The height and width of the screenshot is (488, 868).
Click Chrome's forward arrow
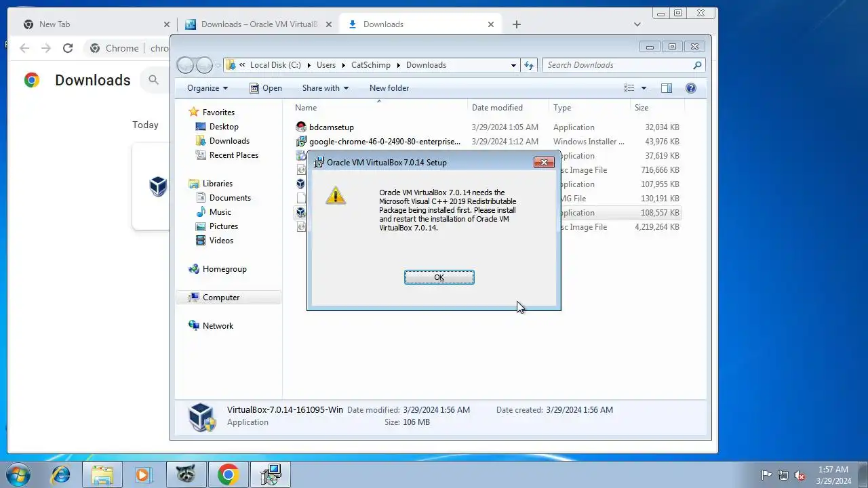tap(46, 48)
